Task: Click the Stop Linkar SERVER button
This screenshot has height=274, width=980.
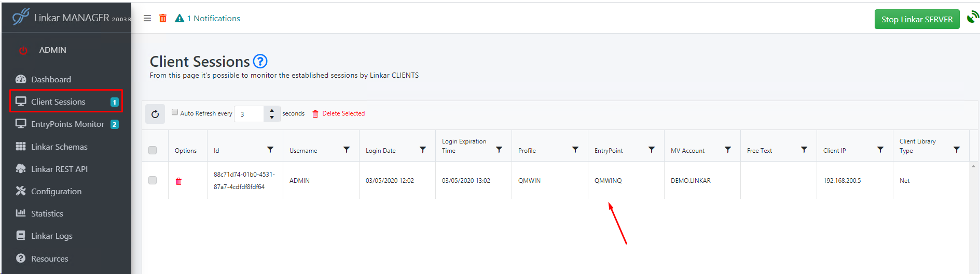Action: [x=917, y=19]
